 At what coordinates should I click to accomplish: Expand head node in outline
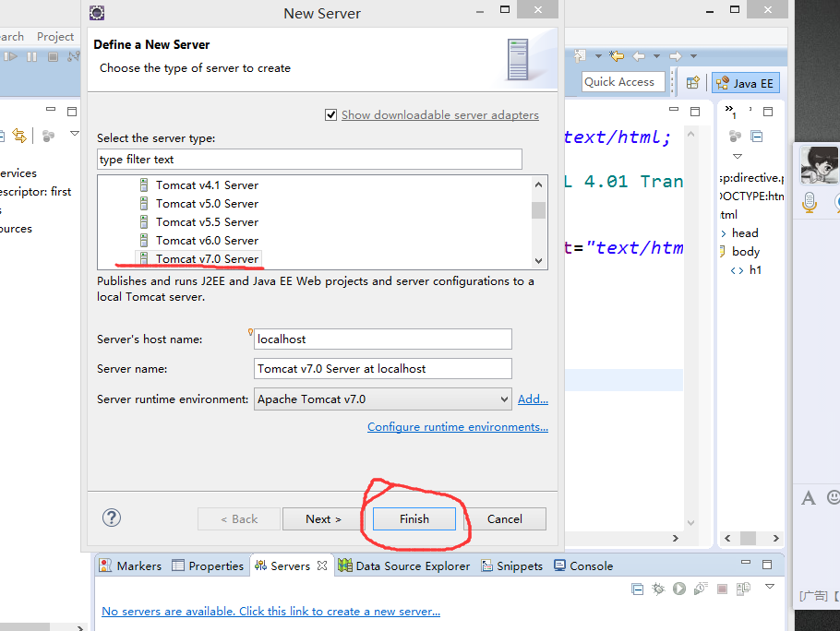724,233
